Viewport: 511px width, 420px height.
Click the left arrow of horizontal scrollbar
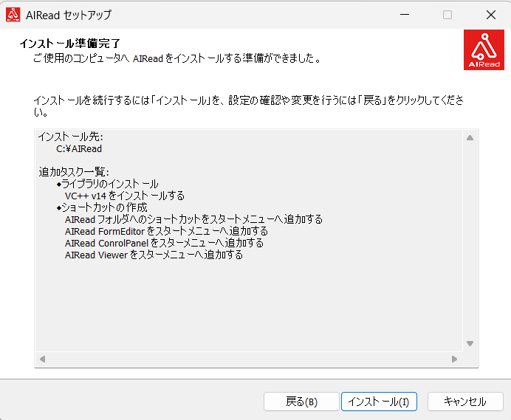(x=42, y=359)
